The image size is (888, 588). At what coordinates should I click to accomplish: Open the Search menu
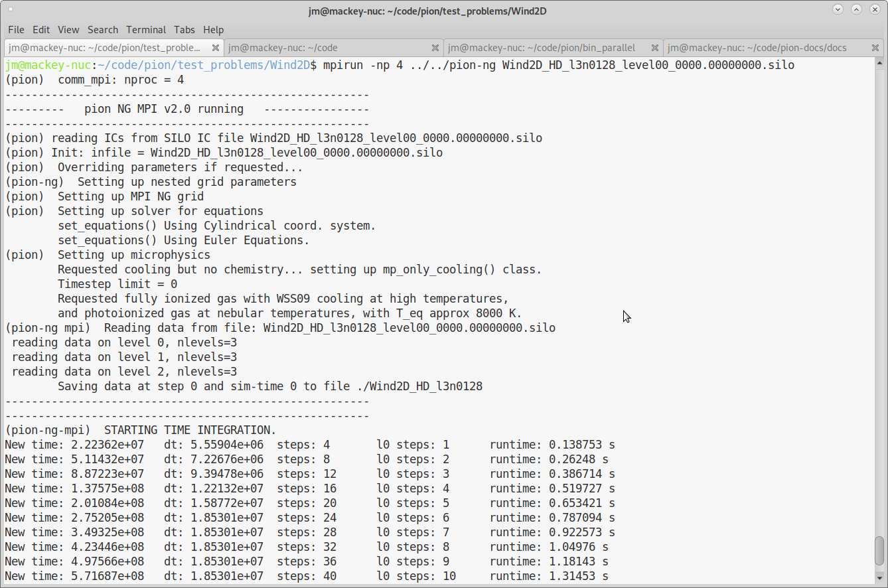point(102,30)
